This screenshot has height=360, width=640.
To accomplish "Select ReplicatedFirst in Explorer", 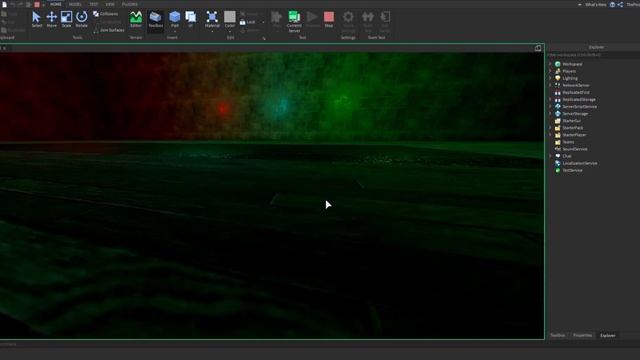I will tap(576, 92).
